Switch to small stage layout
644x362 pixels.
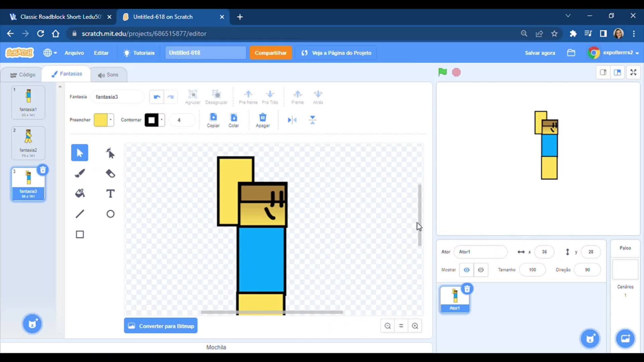tap(603, 72)
